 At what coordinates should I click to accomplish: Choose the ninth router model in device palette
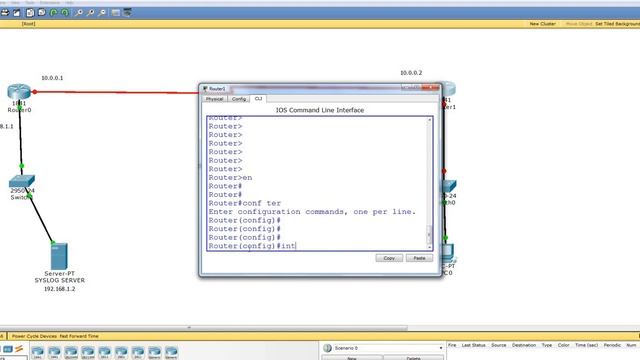171,352
